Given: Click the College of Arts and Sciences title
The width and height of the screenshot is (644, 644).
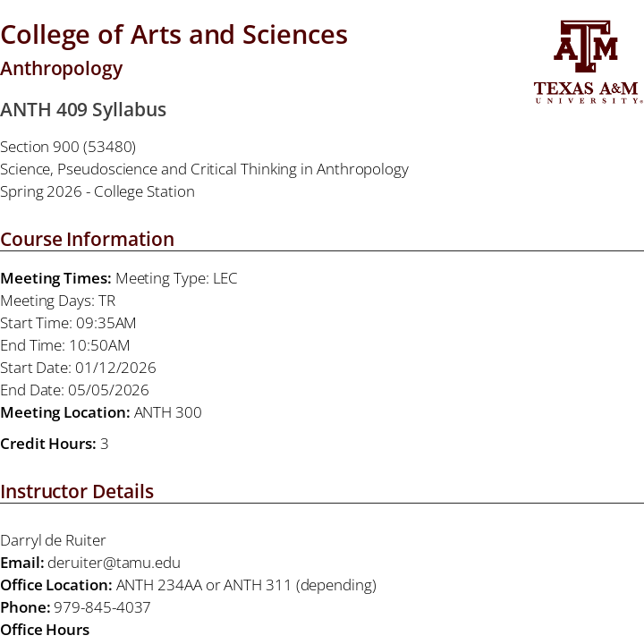Looking at the screenshot, I should (174, 35).
